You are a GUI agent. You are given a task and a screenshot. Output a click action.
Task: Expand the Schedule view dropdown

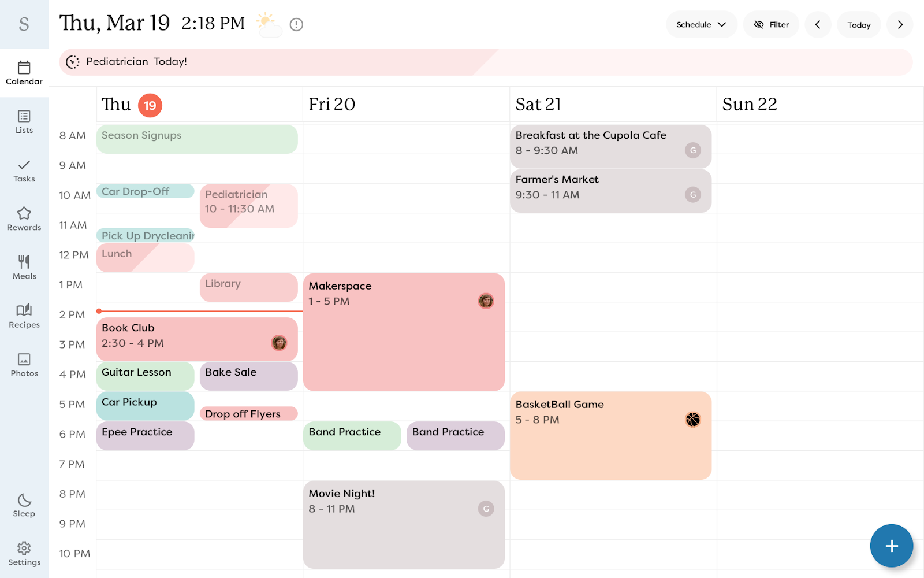click(701, 24)
